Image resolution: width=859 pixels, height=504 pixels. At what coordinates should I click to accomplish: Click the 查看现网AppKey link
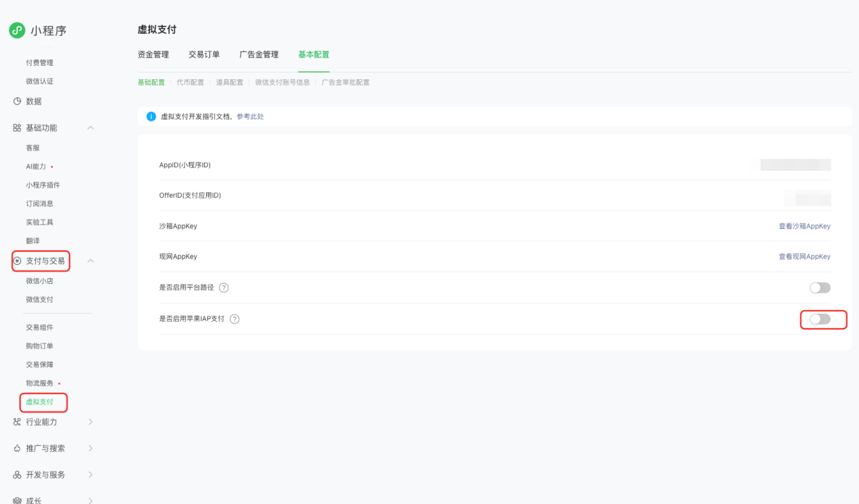805,257
